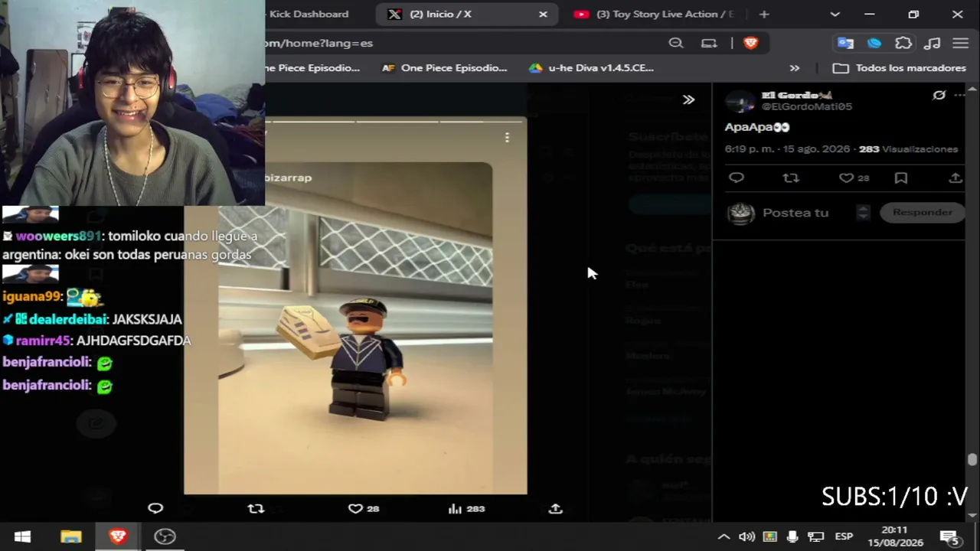
Task: Click the Postea tu reply field
Action: [795, 213]
